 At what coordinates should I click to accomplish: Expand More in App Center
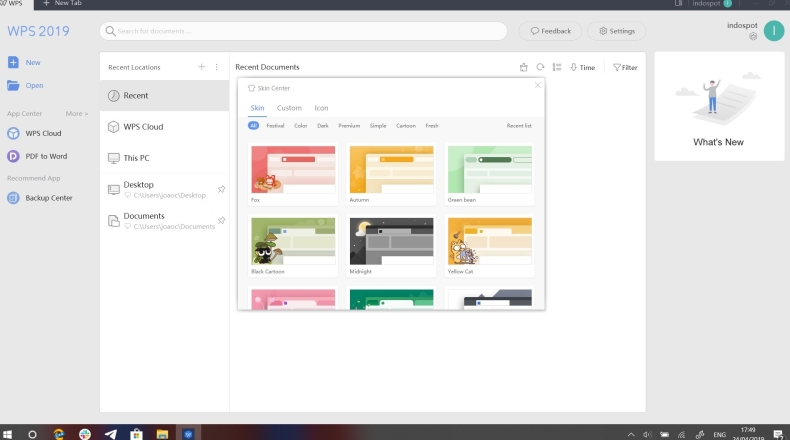[x=77, y=114]
